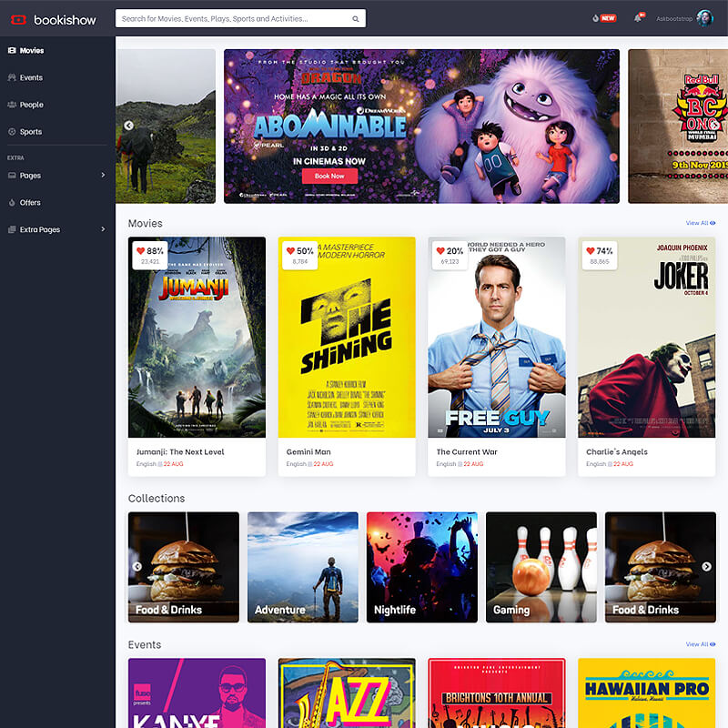Image resolution: width=728 pixels, height=728 pixels.
Task: Open the notifications bell icon
Action: tap(639, 18)
